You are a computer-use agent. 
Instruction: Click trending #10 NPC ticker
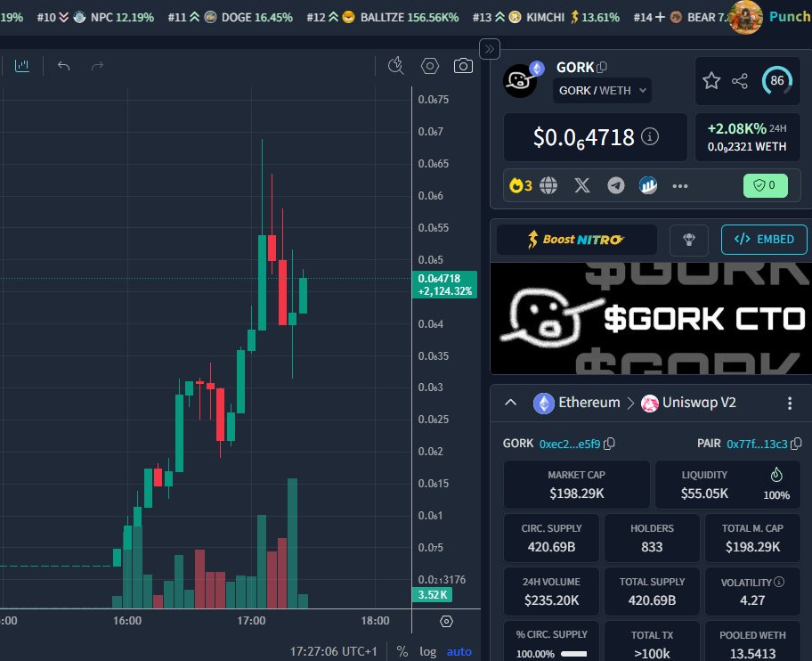point(95,17)
